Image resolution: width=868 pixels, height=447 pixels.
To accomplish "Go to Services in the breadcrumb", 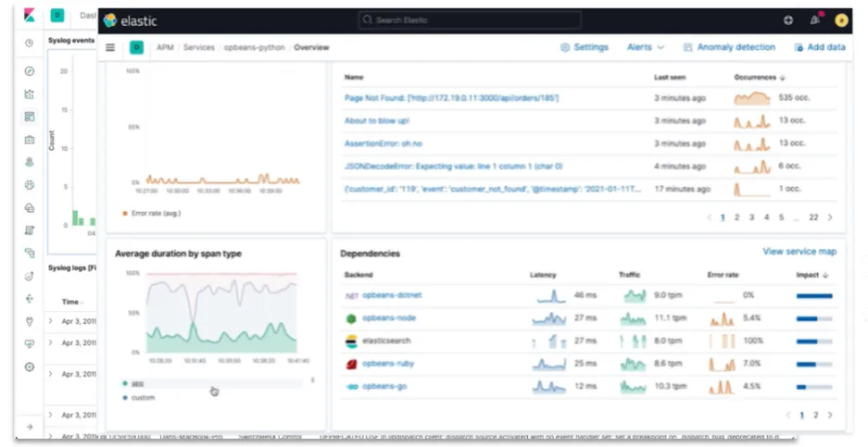I will tap(198, 47).
